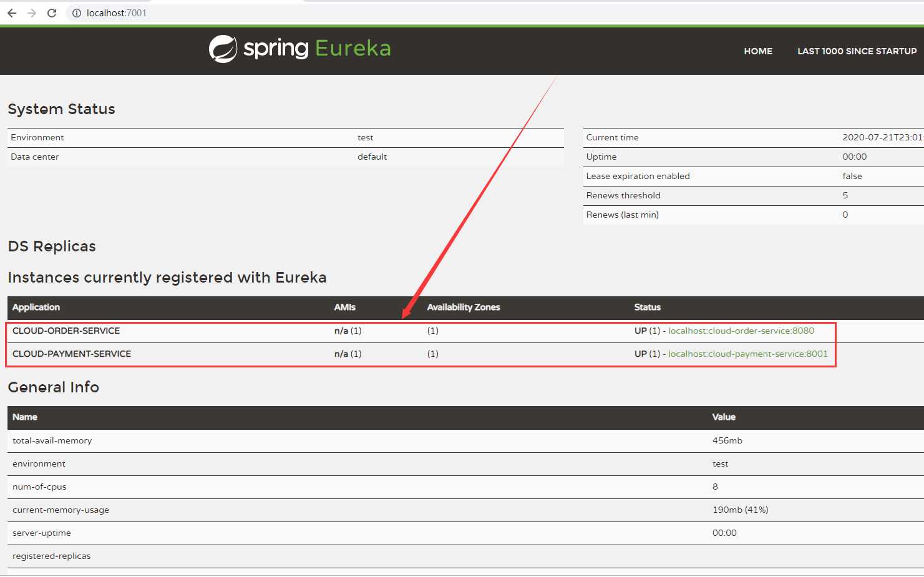Click the 190mb (41%) value
924x577 pixels.
pyautogui.click(x=741, y=510)
